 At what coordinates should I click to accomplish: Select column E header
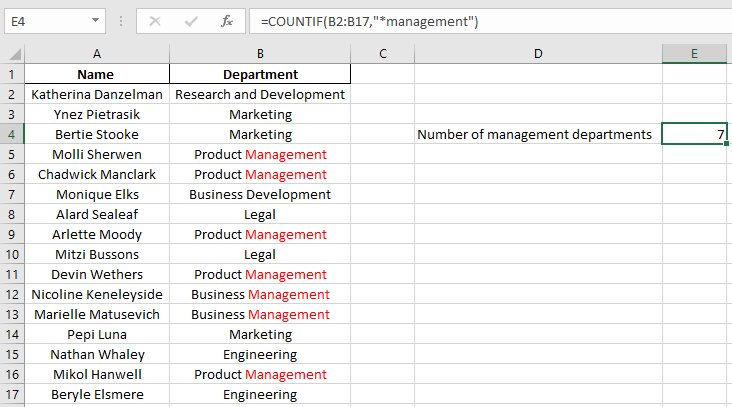point(695,53)
